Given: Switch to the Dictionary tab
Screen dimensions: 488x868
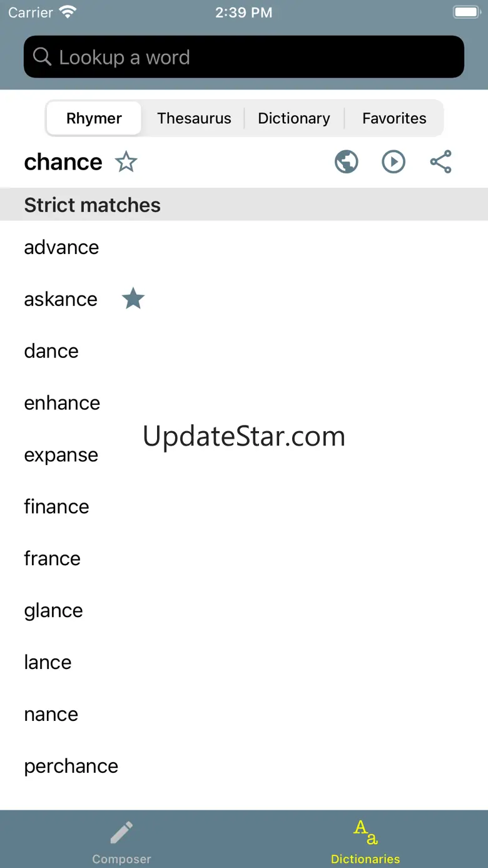Looking at the screenshot, I should (x=294, y=118).
